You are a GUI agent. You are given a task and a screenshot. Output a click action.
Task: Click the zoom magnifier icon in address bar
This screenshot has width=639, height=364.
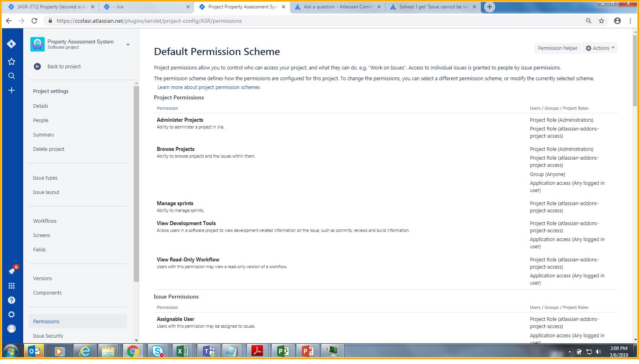pos(588,21)
